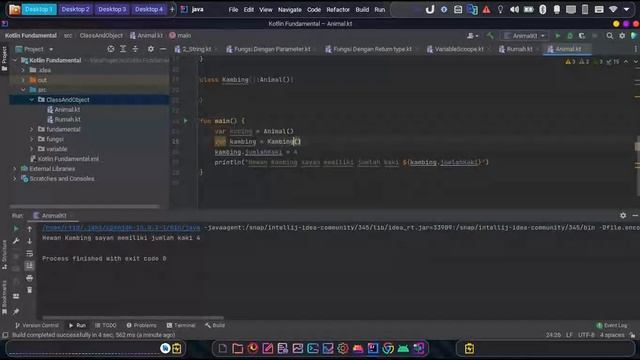This screenshot has width=640, height=360.
Task: Switch to Desktop 2 workspace
Action: 75,9
